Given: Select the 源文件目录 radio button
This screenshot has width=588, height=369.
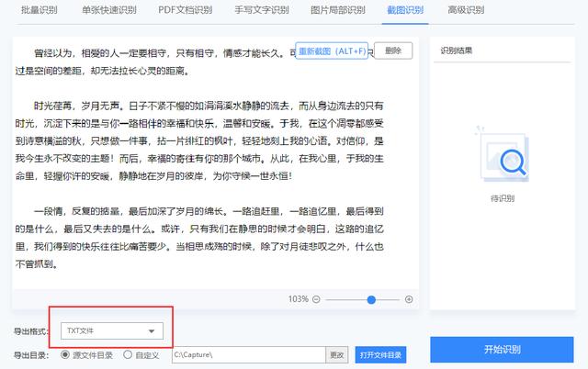Looking at the screenshot, I should pyautogui.click(x=65, y=354).
